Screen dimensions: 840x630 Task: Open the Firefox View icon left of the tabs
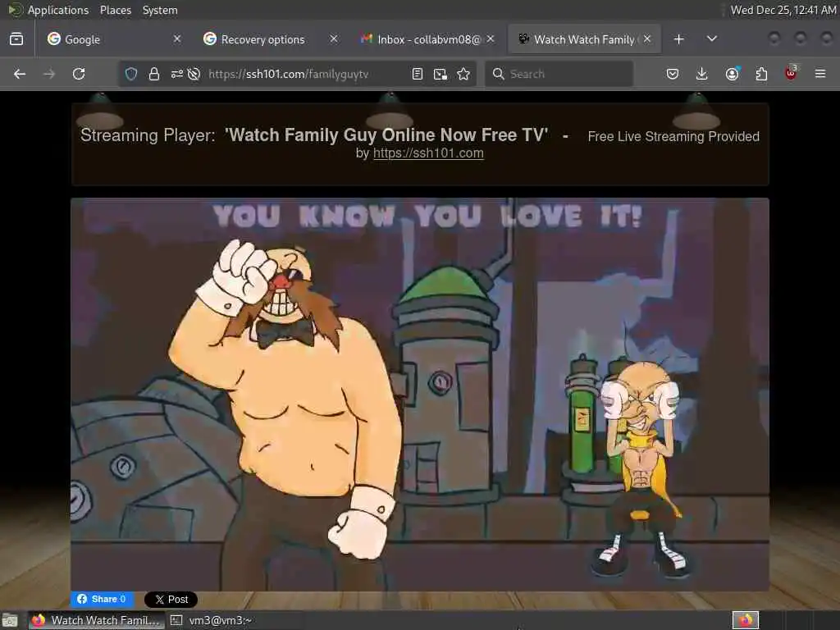coord(16,39)
